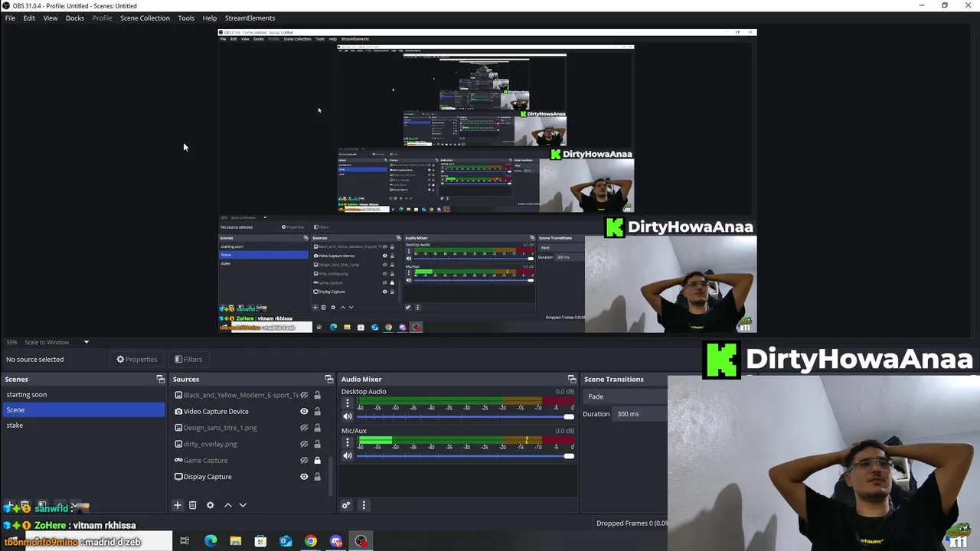Move the source down with the down arrow
The height and width of the screenshot is (551, 980).
pyautogui.click(x=243, y=505)
